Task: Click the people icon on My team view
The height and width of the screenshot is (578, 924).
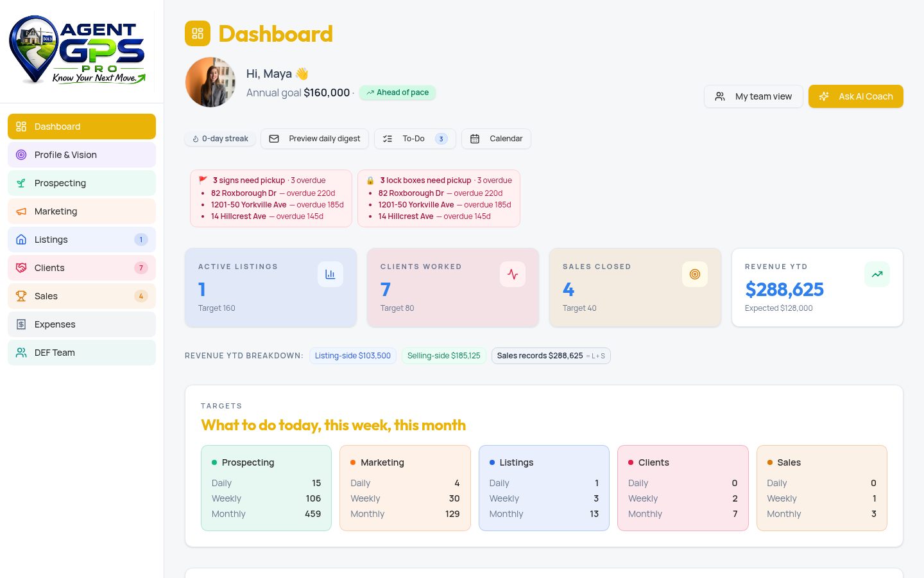Action: click(x=720, y=96)
